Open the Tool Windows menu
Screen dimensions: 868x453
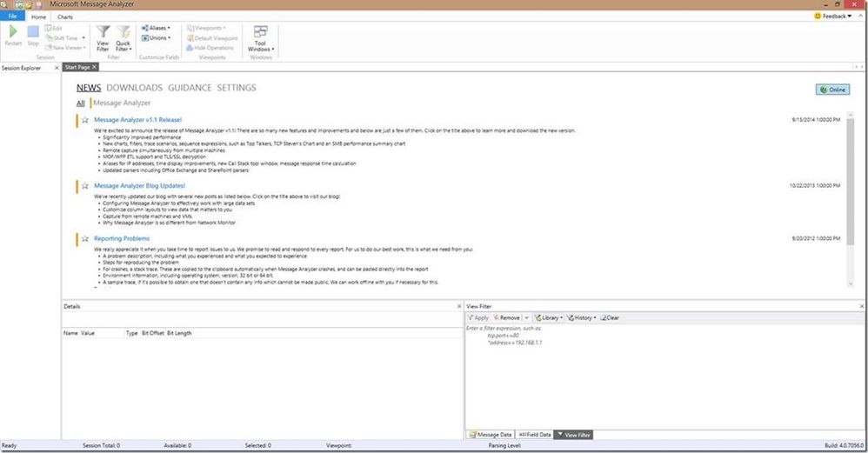261,38
